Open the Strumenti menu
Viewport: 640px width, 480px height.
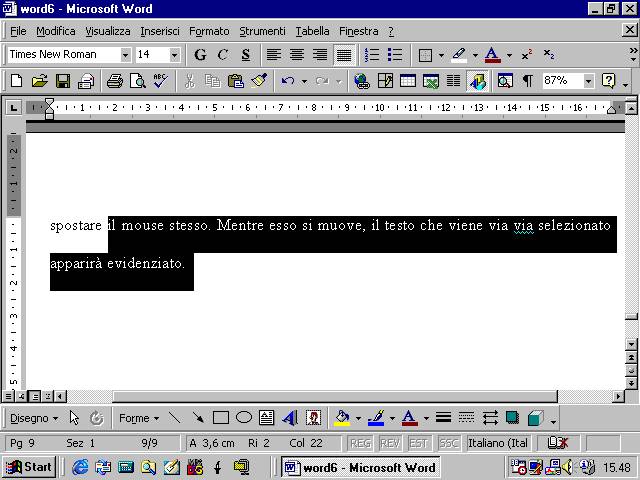[262, 31]
